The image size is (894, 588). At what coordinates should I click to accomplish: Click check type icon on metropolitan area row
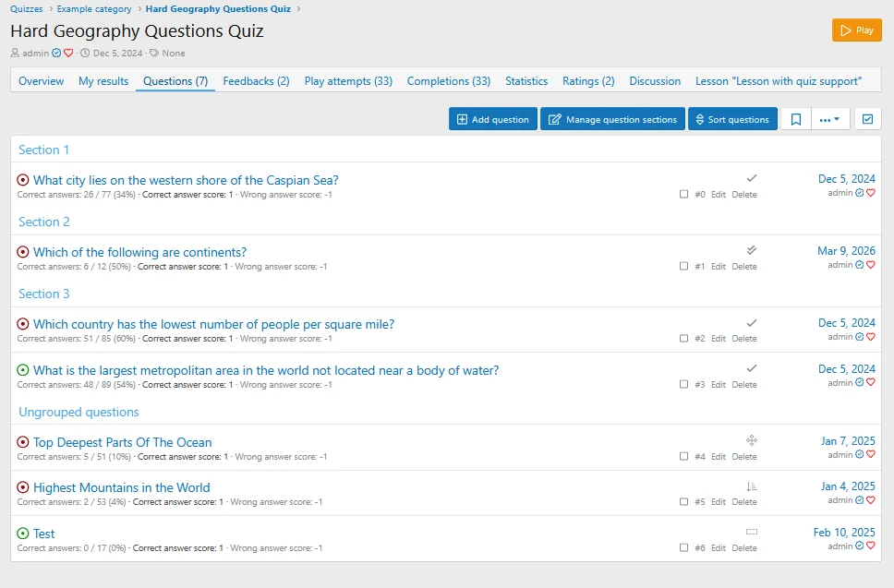(752, 368)
